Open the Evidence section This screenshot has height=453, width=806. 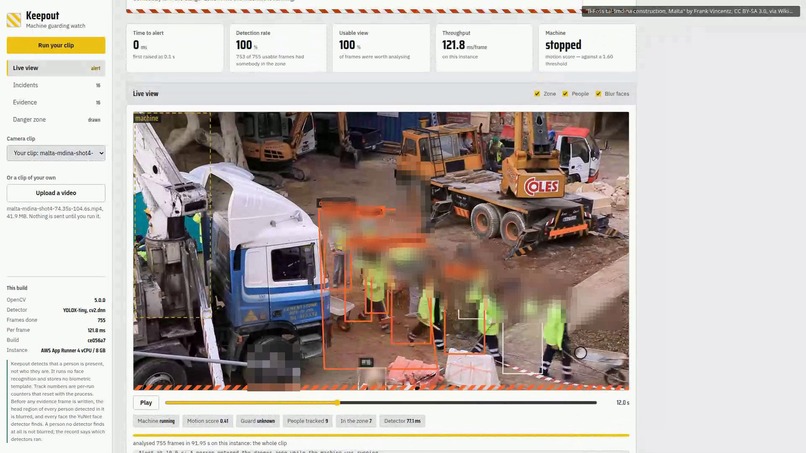click(56, 102)
